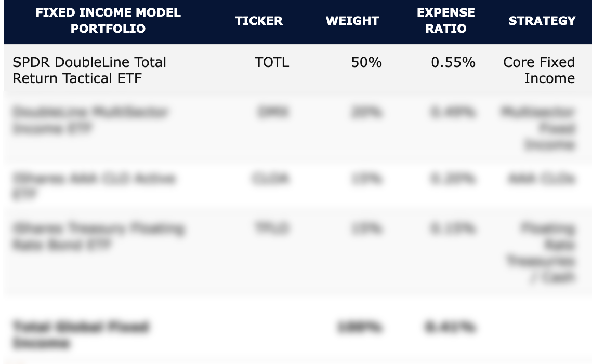Click the blurred iShares Treasury Floating Rate Bond ETF name
Screen dimensions: 592x364
click(97, 236)
